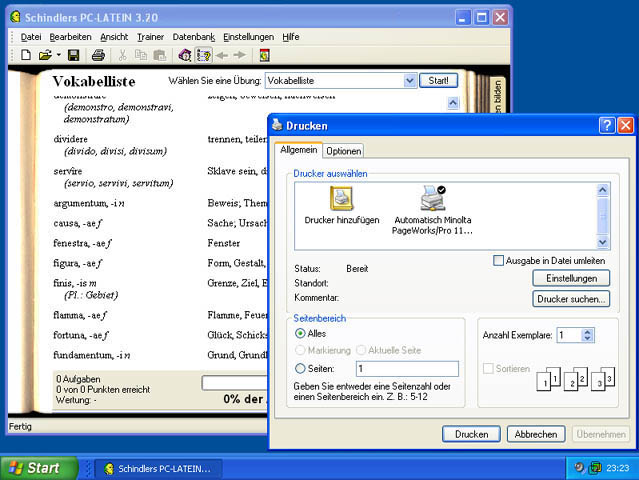
Task: Close the Drucken dialog with the X
Action: (626, 125)
